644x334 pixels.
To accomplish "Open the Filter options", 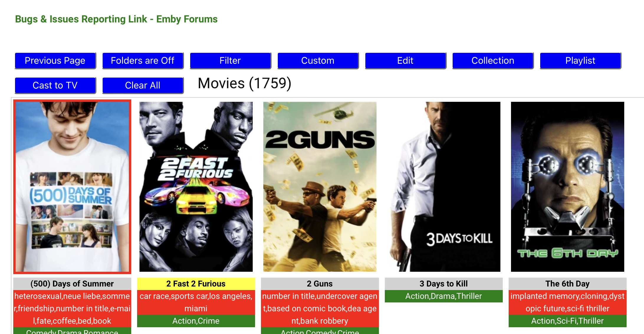I will 230,60.
